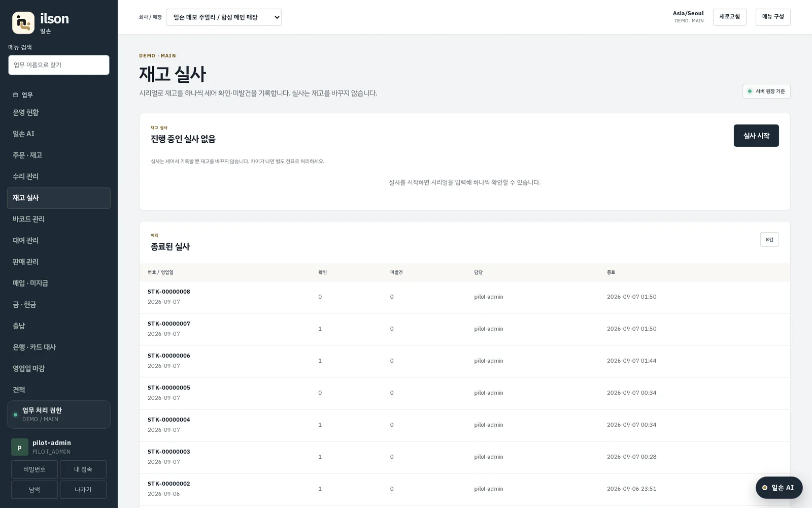
Task: Open 금 · 현금 menu
Action: click(59, 305)
